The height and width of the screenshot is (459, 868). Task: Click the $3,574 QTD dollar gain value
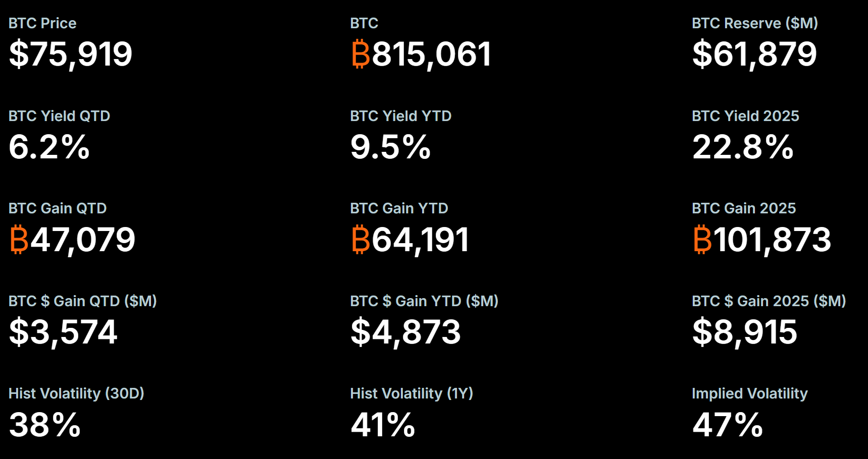[63, 332]
